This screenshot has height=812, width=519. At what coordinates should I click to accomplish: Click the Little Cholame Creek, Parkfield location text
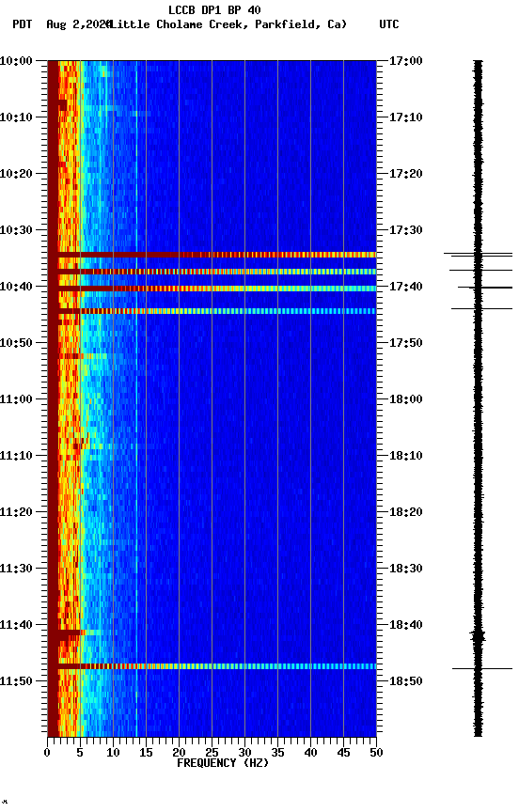(x=228, y=24)
